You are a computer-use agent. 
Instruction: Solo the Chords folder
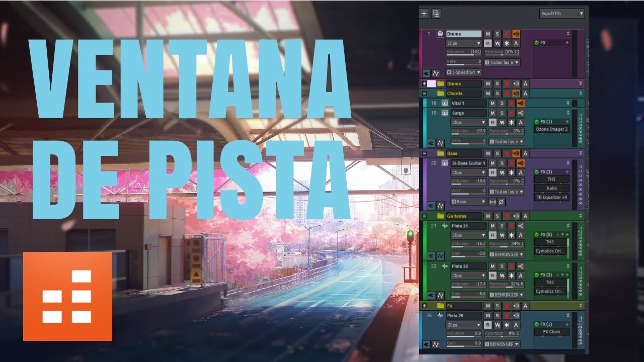(x=497, y=94)
